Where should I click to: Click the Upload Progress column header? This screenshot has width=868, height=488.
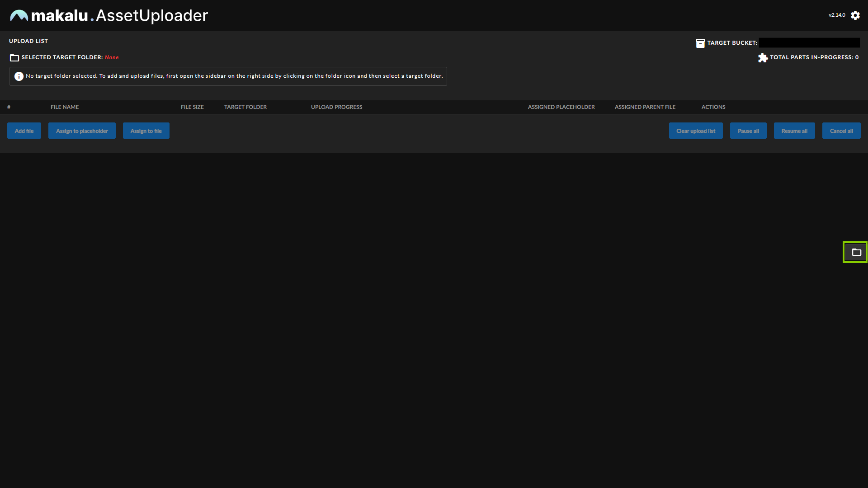tap(336, 107)
